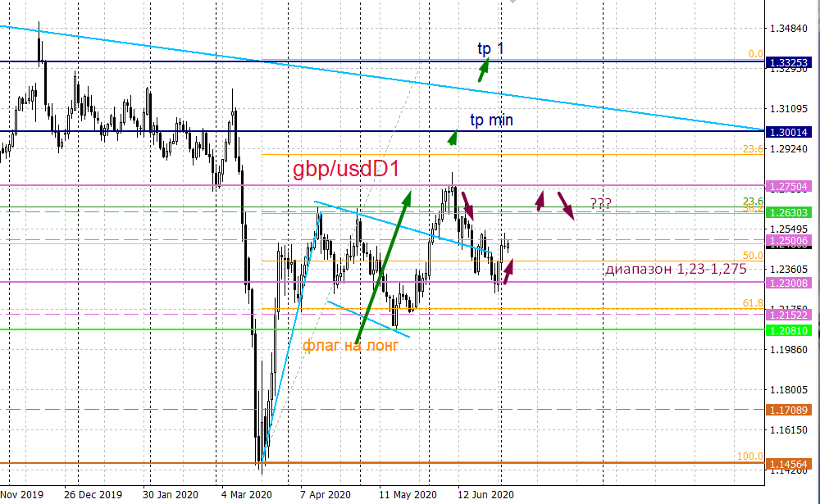Click the '26 Dec 2019' date label

tap(93, 495)
